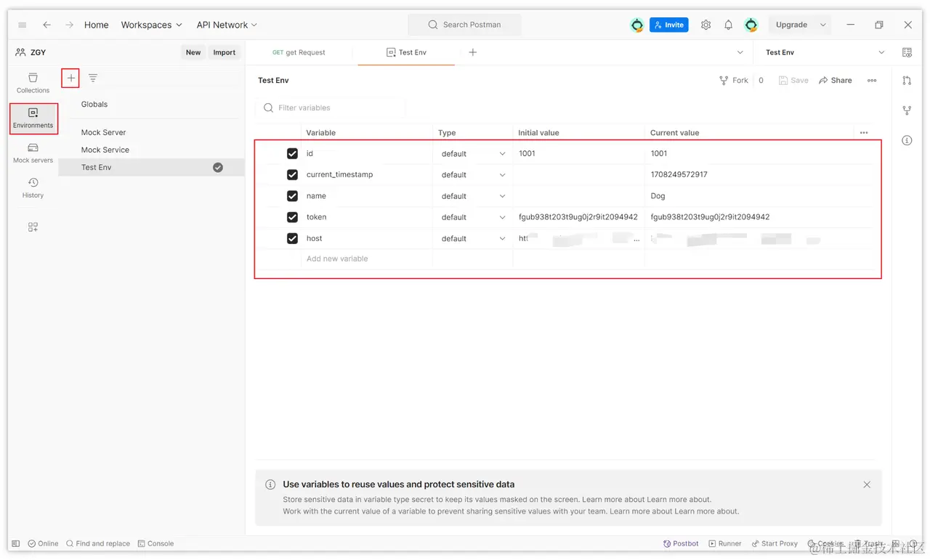Viewport: 930px width, 560px height.
Task: Go back with the left arrow
Action: (x=46, y=25)
